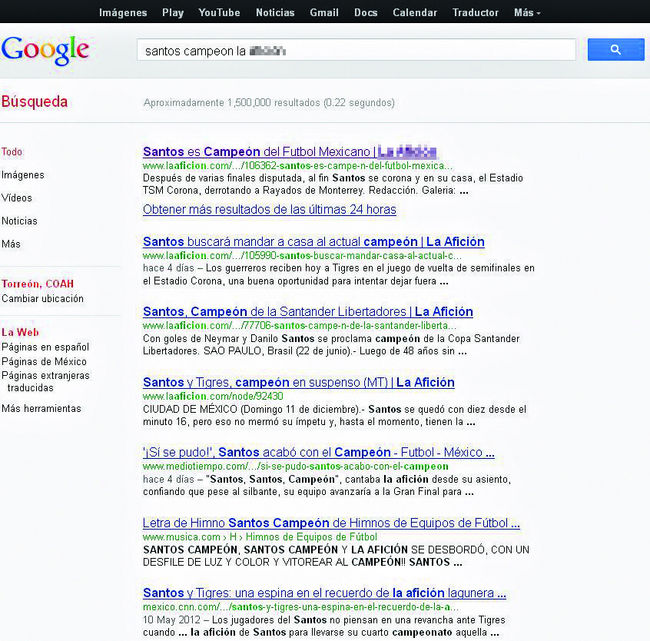Expand Más herramientas in sidebar
Viewport: 650px width, 641px height.
(x=41, y=408)
